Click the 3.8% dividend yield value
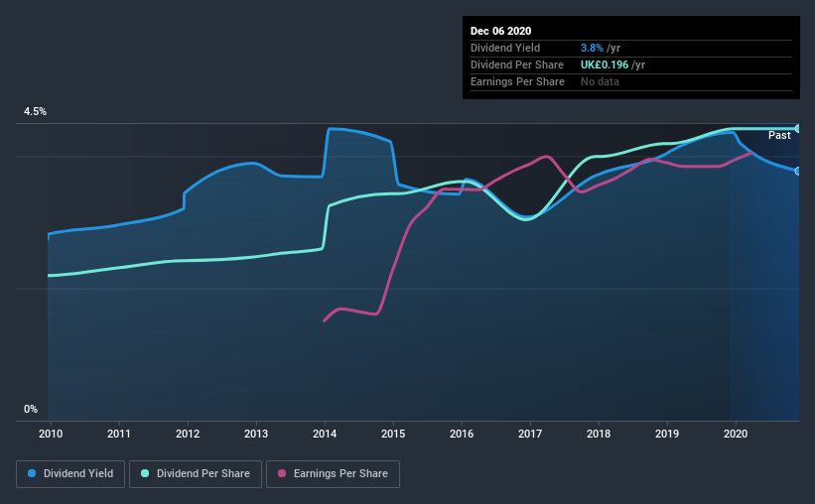 pos(592,48)
